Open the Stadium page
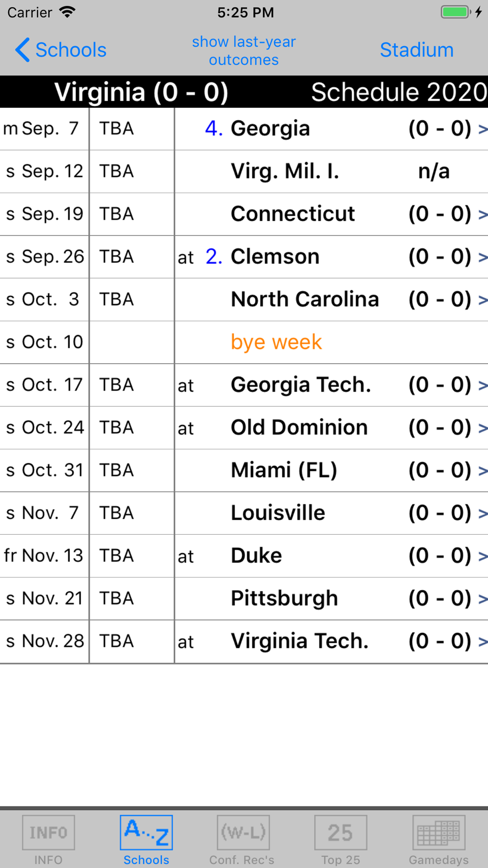The image size is (488, 868). point(417,50)
